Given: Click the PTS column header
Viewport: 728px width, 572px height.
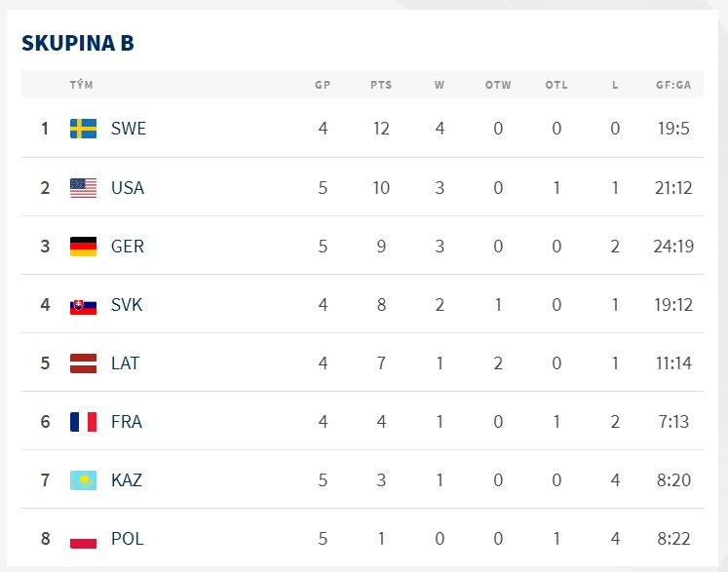Looking at the screenshot, I should [381, 85].
